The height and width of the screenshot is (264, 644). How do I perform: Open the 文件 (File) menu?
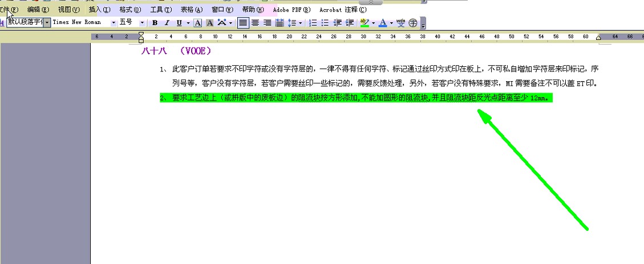point(9,10)
